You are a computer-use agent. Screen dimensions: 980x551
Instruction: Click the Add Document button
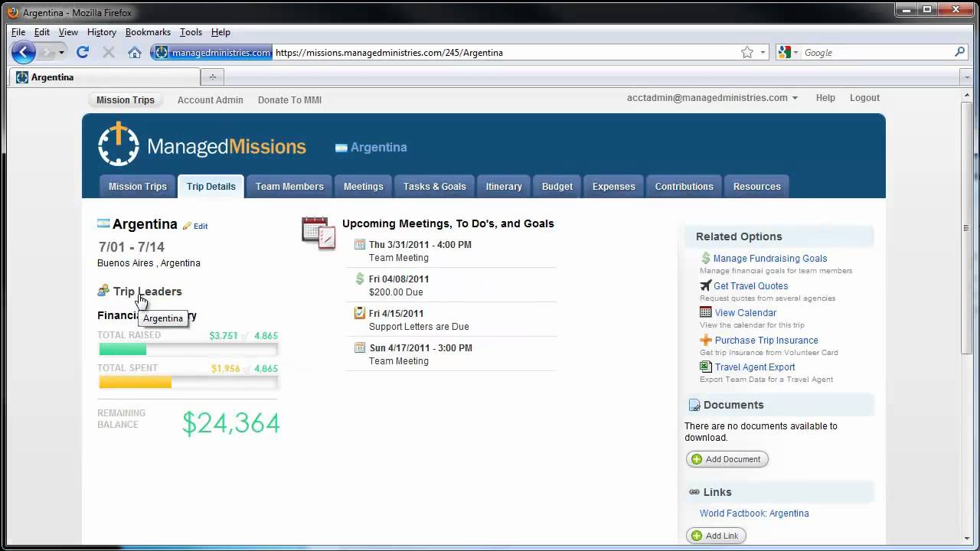tap(727, 459)
